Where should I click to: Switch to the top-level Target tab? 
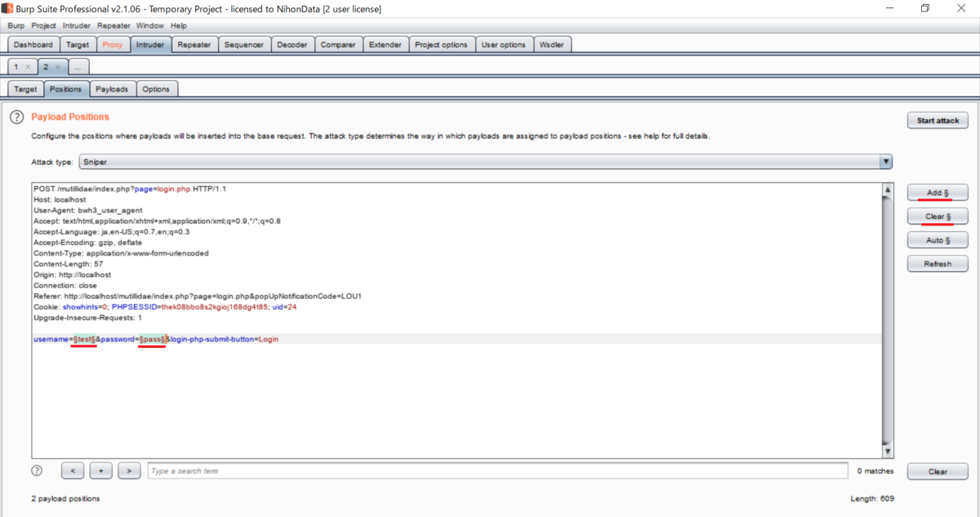point(78,45)
